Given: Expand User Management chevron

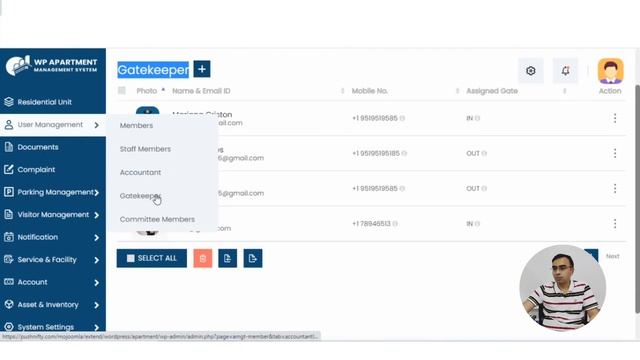Looking at the screenshot, I should coord(96,125).
